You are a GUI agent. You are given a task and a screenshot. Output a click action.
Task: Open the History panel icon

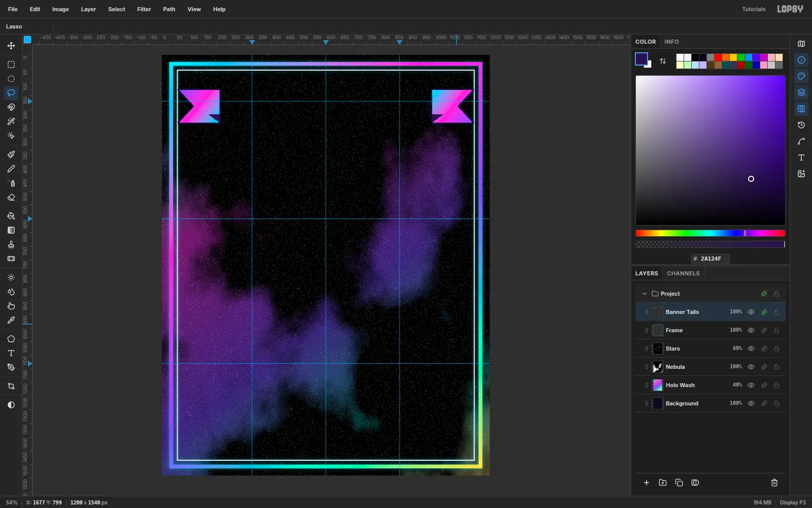[x=801, y=125]
